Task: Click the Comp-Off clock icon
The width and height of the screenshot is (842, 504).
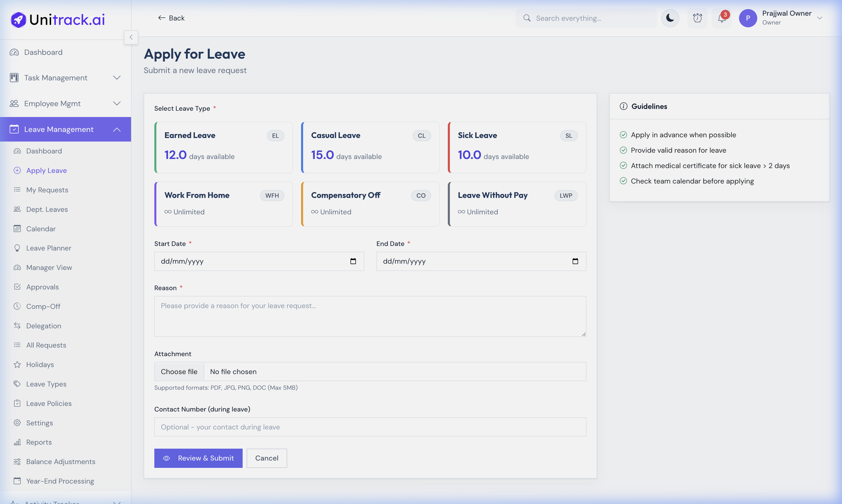Action: click(18, 306)
